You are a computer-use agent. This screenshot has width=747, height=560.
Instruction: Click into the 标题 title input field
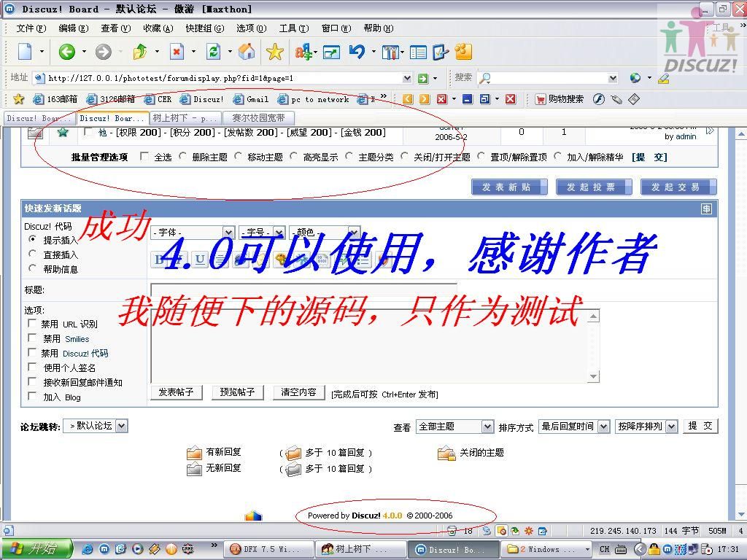tap(304, 290)
